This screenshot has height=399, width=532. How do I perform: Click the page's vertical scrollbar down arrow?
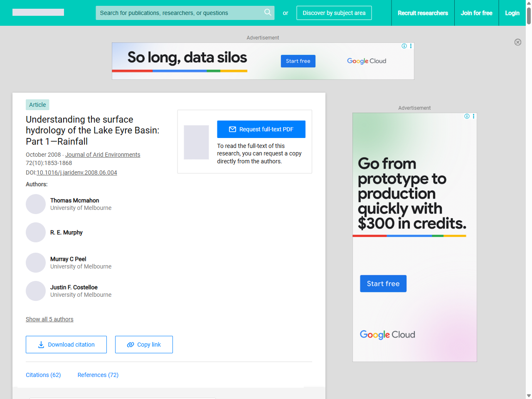click(529, 396)
